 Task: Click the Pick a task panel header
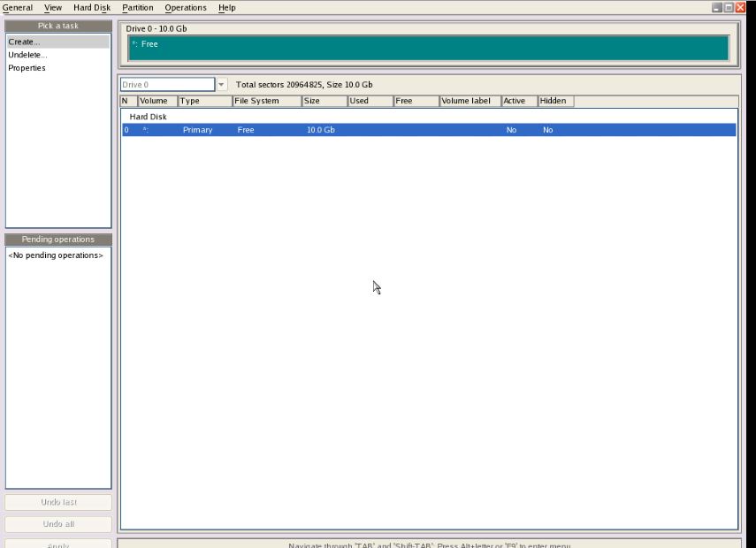pyautogui.click(x=57, y=26)
